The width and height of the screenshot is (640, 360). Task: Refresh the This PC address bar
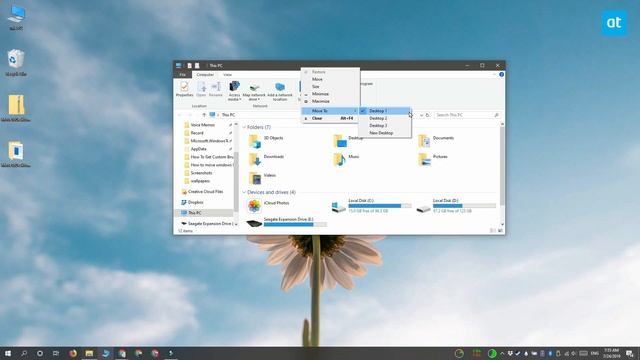pyautogui.click(x=427, y=115)
